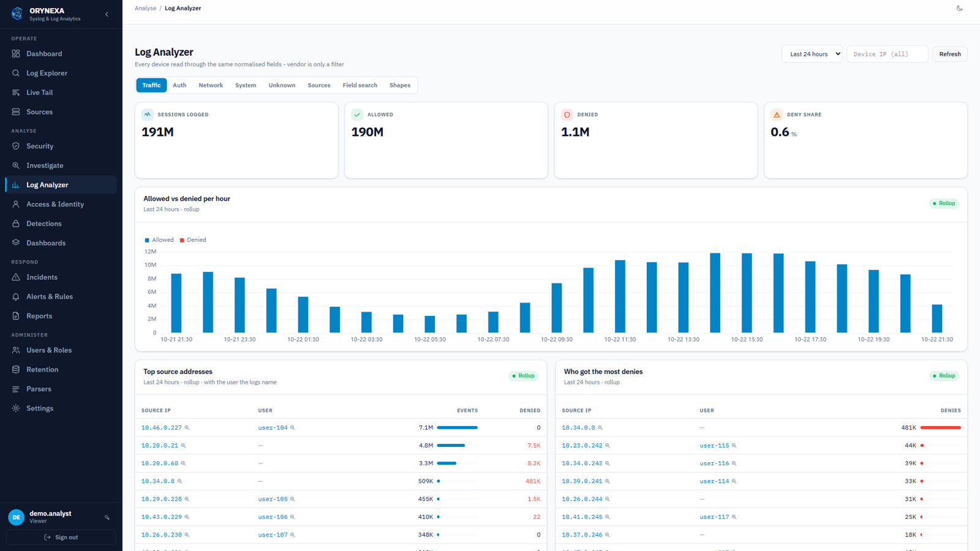Open the Security page
Image resolution: width=980 pixels, height=551 pixels.
(61, 146)
